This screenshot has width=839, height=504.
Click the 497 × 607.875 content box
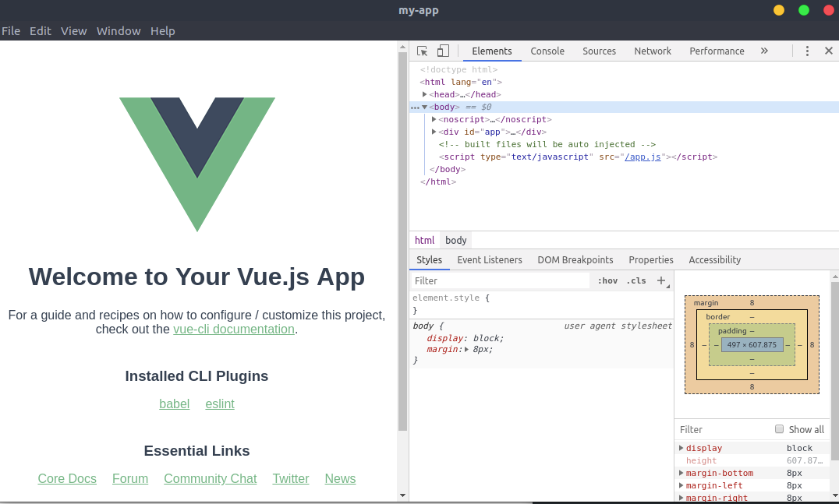click(x=752, y=345)
